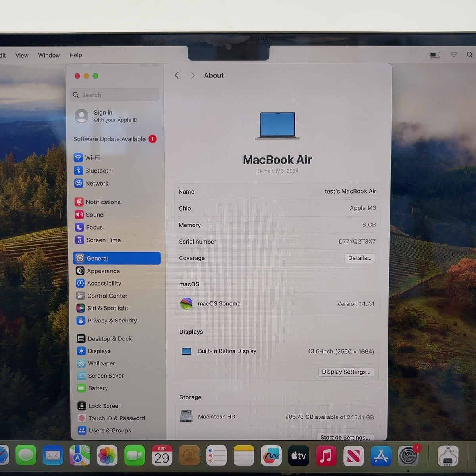476x476 pixels.
Task: Launch FaceTime from the Dock
Action: coord(134,455)
